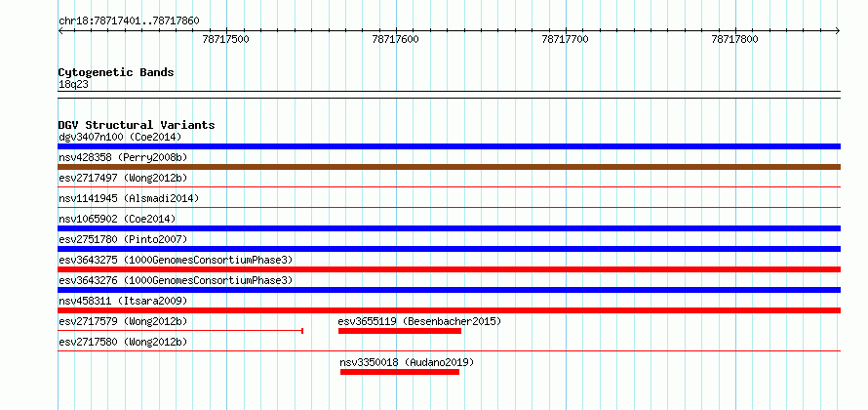Open the nsv428358 (Perry2008b) variant label
Image resolution: width=868 pixels, height=410 pixels.
(123, 157)
